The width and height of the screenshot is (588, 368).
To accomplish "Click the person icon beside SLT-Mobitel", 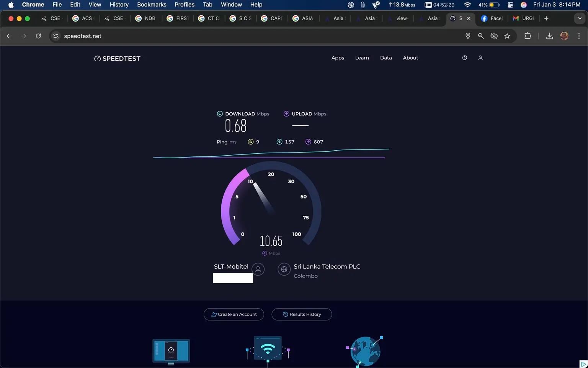I will coord(258,269).
